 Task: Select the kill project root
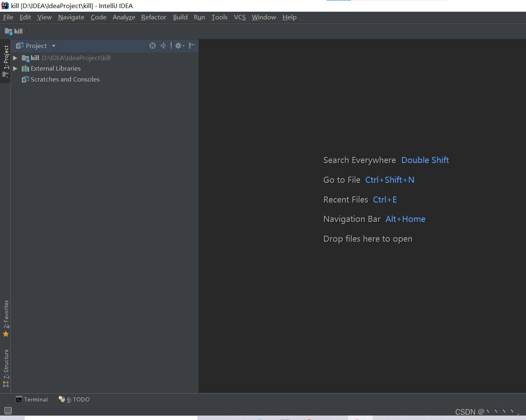[105, 58]
